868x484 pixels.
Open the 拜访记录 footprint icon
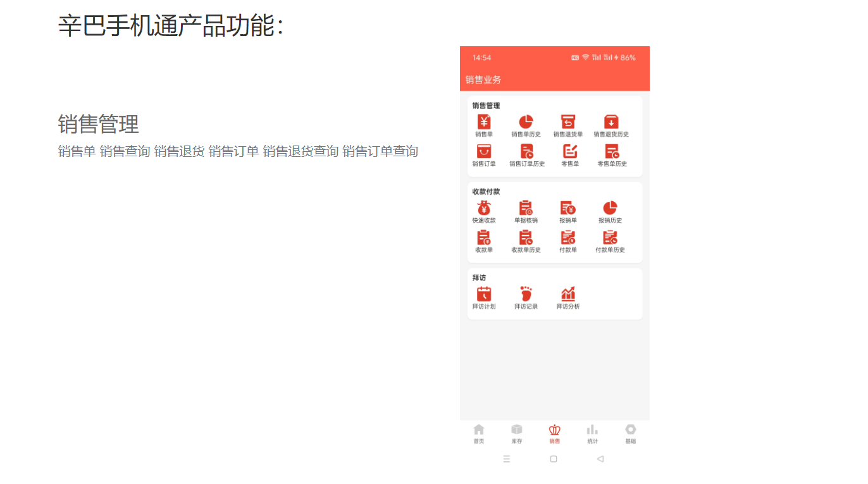click(526, 294)
